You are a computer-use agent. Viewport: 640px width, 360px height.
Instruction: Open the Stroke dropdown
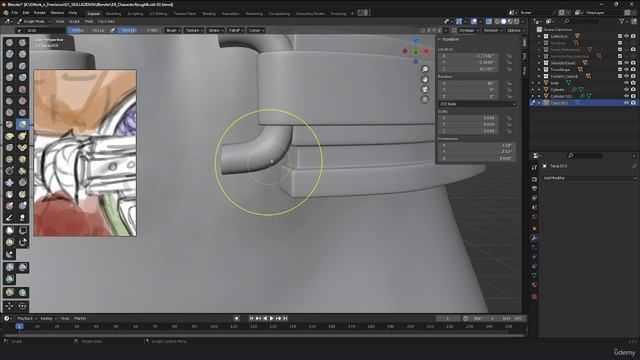pyautogui.click(x=216, y=30)
